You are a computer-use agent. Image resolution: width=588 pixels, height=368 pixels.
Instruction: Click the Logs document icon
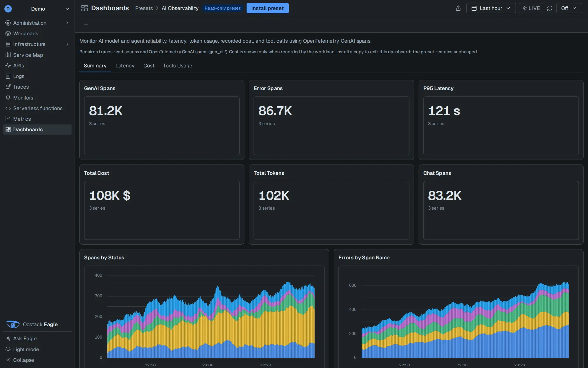[8, 76]
